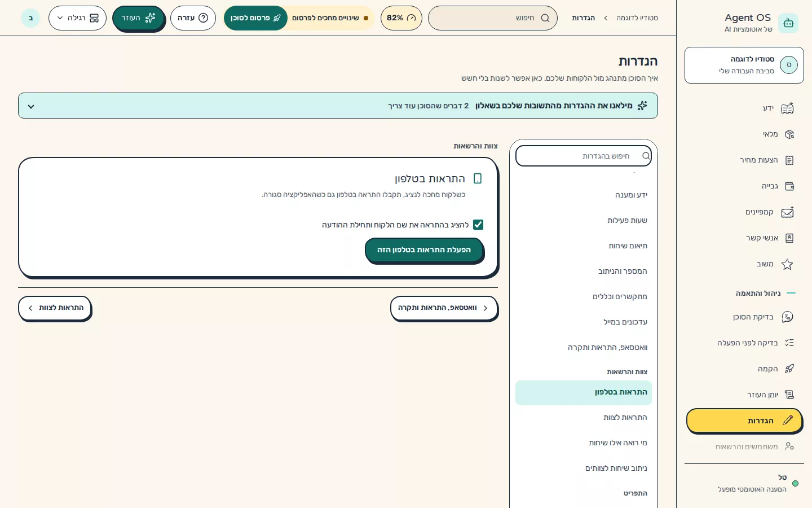The height and width of the screenshot is (508, 812).
Task: Select the ידע ומענה settings item
Action: 584,195
